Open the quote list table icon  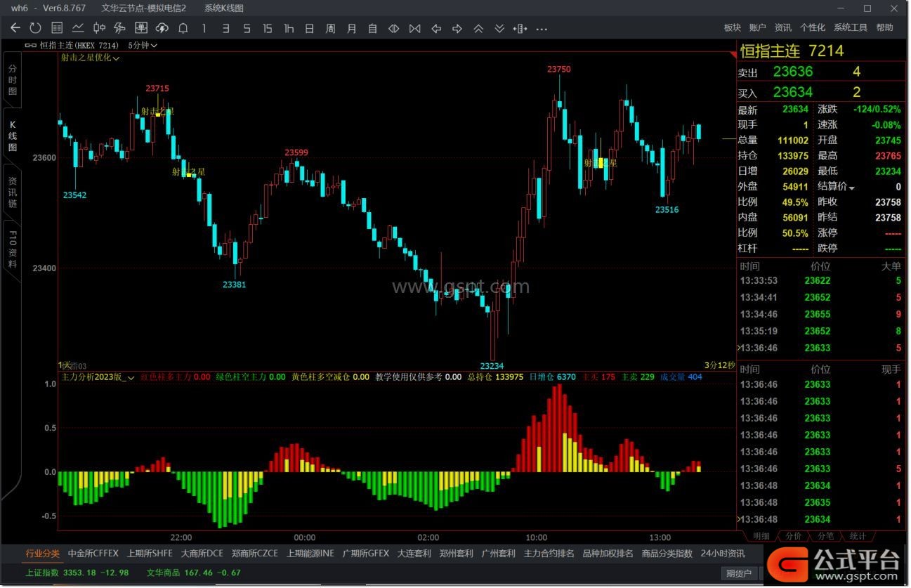pyautogui.click(x=57, y=28)
